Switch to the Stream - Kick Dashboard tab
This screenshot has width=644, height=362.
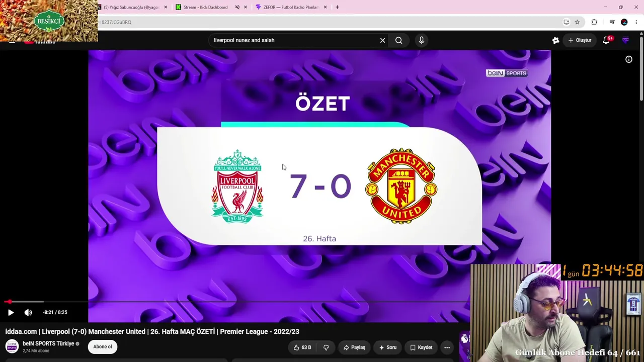[205, 7]
